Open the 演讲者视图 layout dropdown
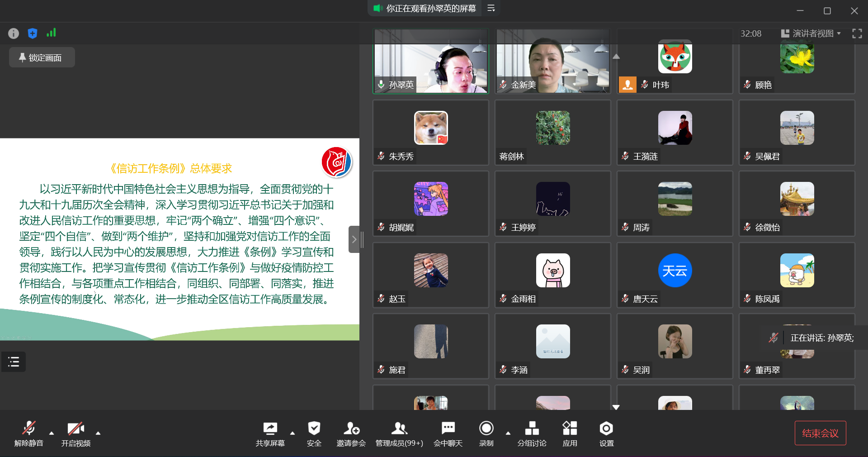Viewport: 868px width, 457px height. tap(811, 33)
